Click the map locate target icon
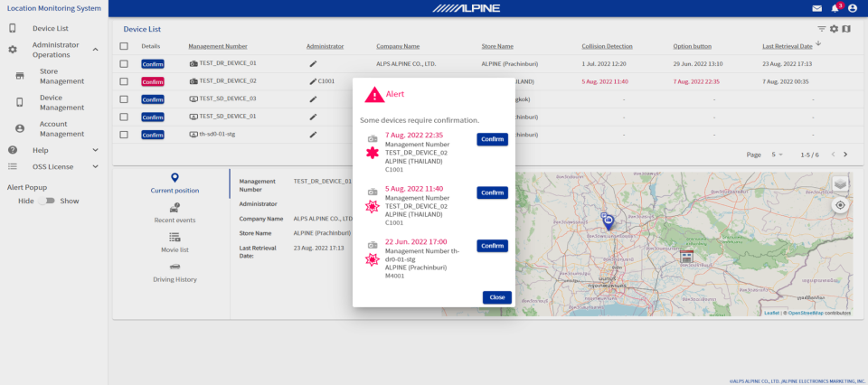 click(840, 205)
